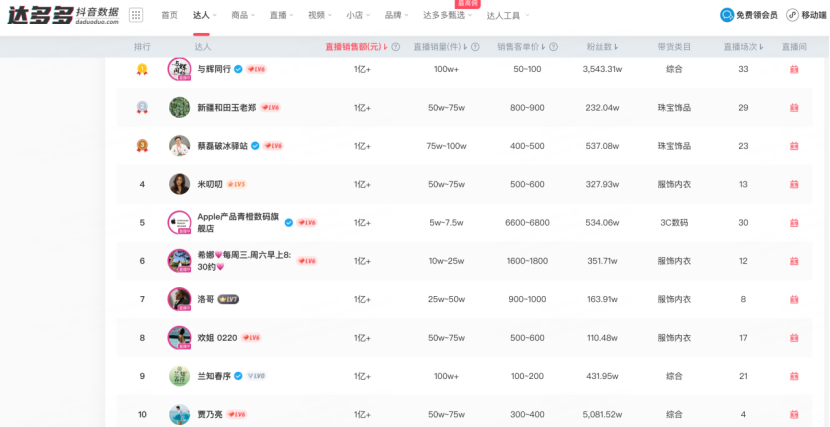The height and width of the screenshot is (427, 830).
Task: Open the livestream room icon for 贾乃亮
Action: [x=794, y=414]
